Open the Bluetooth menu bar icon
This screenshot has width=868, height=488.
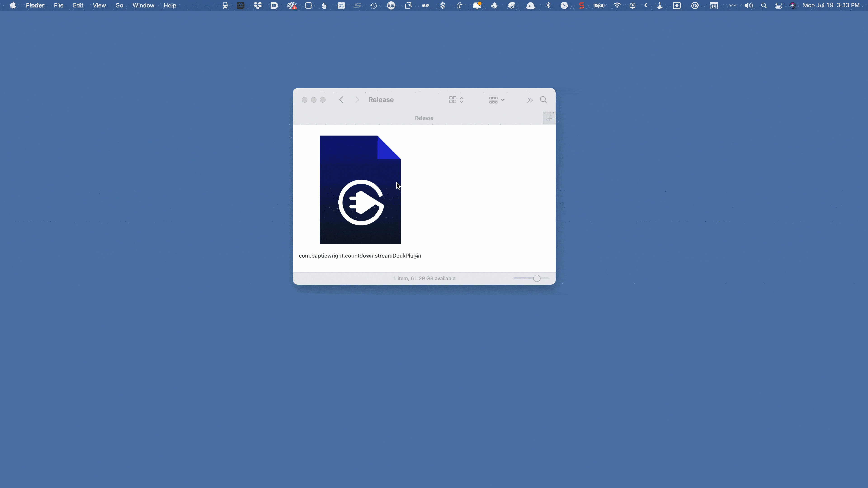[548, 5]
